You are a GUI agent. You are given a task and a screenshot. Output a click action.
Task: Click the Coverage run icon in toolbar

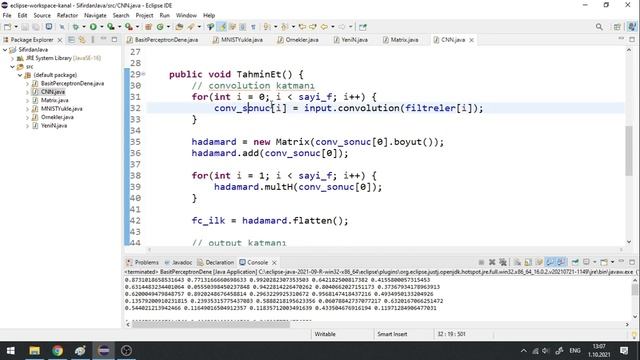pos(111,27)
